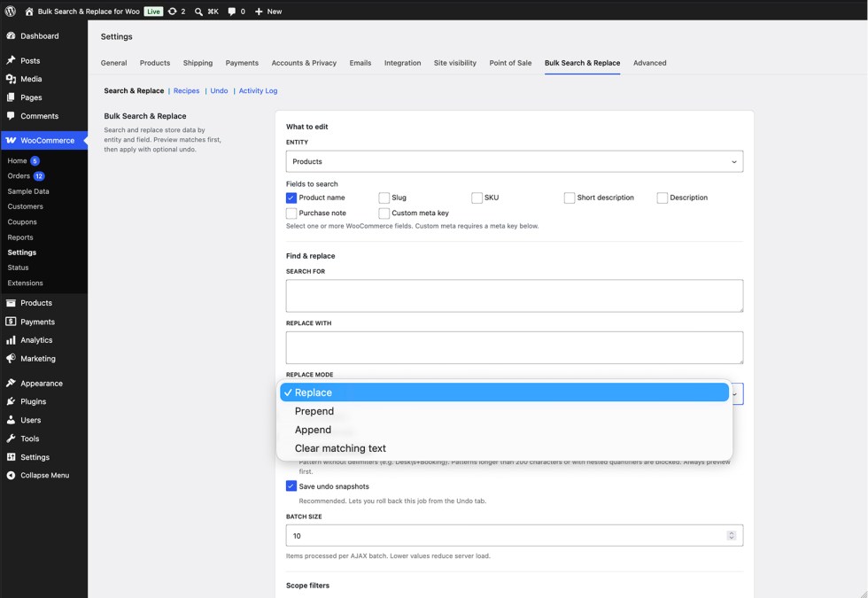The image size is (868, 598).
Task: Open the Entity dropdown showing Products
Action: point(515,161)
